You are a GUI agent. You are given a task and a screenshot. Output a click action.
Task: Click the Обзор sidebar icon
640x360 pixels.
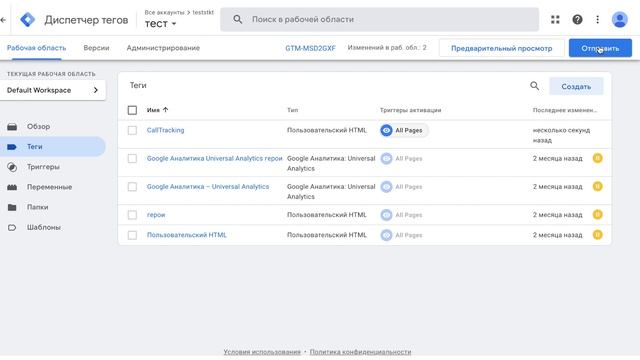[x=12, y=127]
